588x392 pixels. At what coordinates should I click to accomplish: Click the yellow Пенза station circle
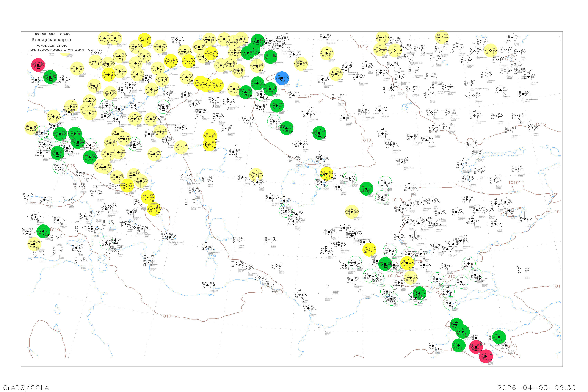[x=160, y=47]
